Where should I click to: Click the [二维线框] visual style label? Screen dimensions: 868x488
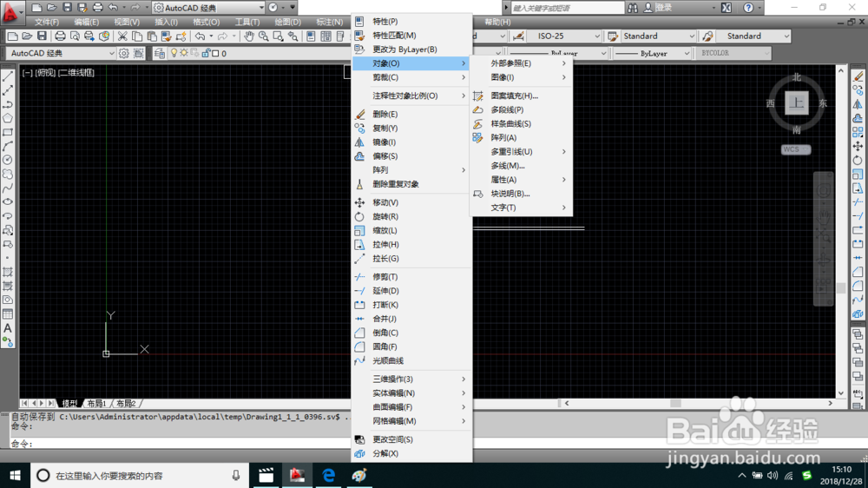(x=76, y=73)
